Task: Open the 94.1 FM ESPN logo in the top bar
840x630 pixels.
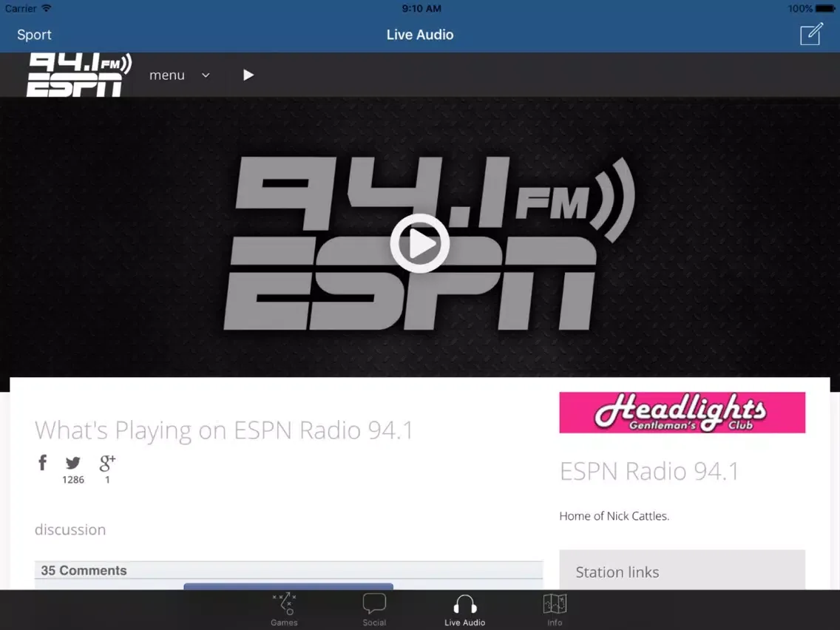Action: click(79, 75)
